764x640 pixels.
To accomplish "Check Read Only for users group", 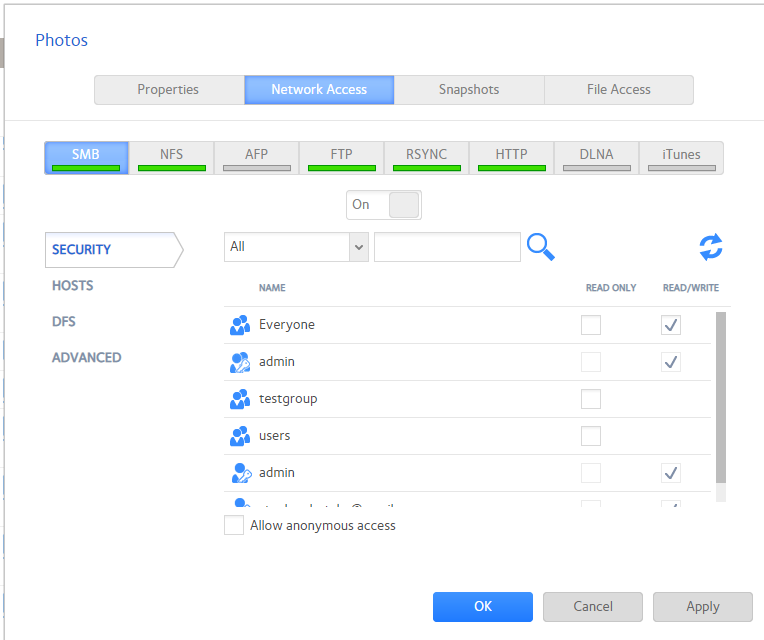I will coord(591,436).
